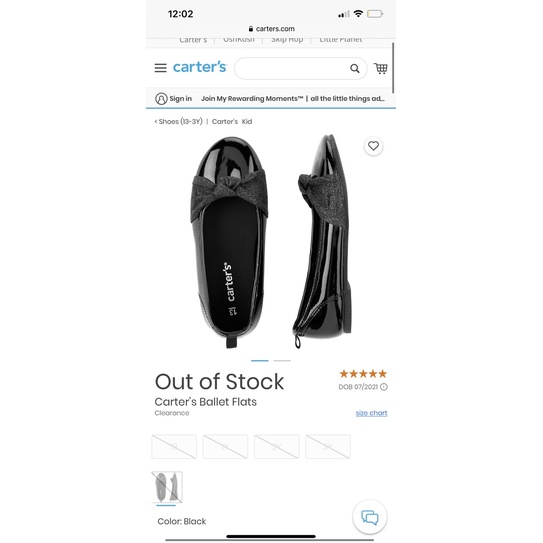Open the shopping cart
This screenshot has width=543, height=543.
(x=381, y=68)
